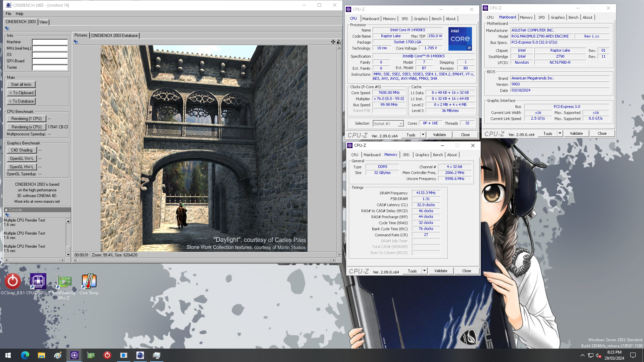The image size is (644, 362).
Task: Click the 7600.00 MHz Core Speed value
Action: point(389,93)
